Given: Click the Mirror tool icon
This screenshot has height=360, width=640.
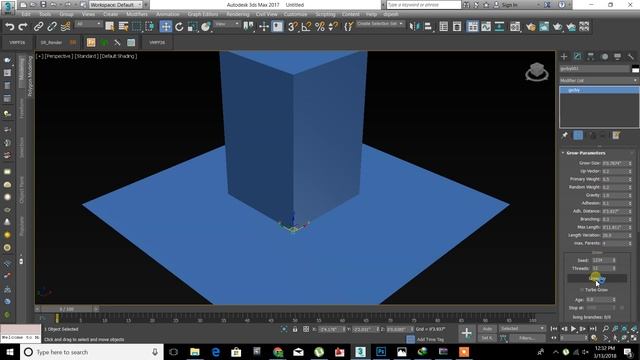Looking at the screenshot, I should (414, 27).
